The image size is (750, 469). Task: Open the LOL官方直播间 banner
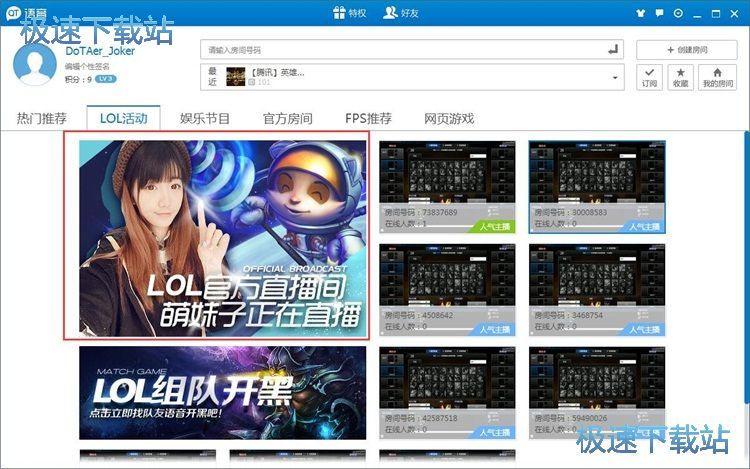click(217, 236)
